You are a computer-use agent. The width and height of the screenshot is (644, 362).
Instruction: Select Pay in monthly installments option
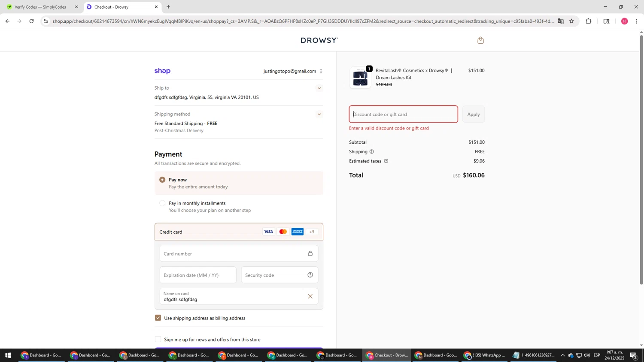(x=162, y=203)
